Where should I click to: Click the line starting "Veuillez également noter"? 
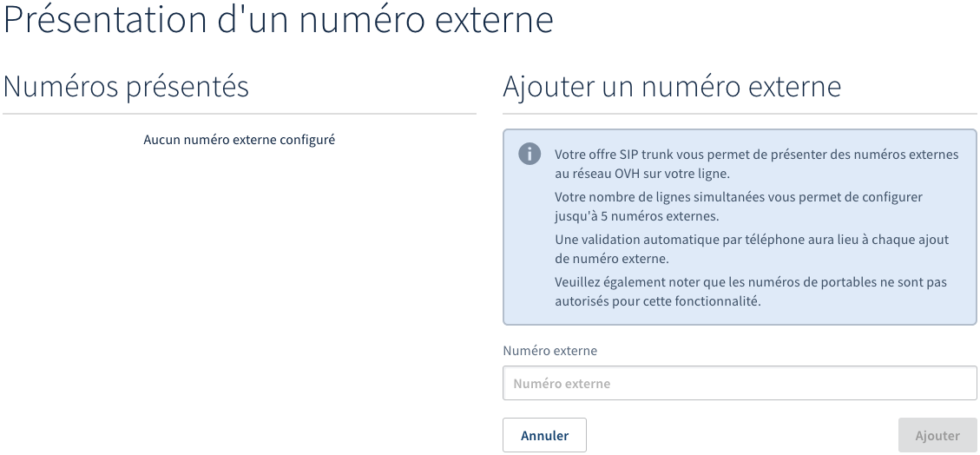pos(750,282)
